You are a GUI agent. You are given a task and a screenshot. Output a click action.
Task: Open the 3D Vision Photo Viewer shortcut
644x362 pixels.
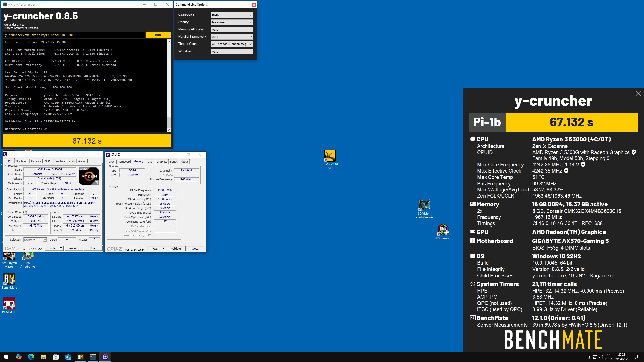(424, 209)
